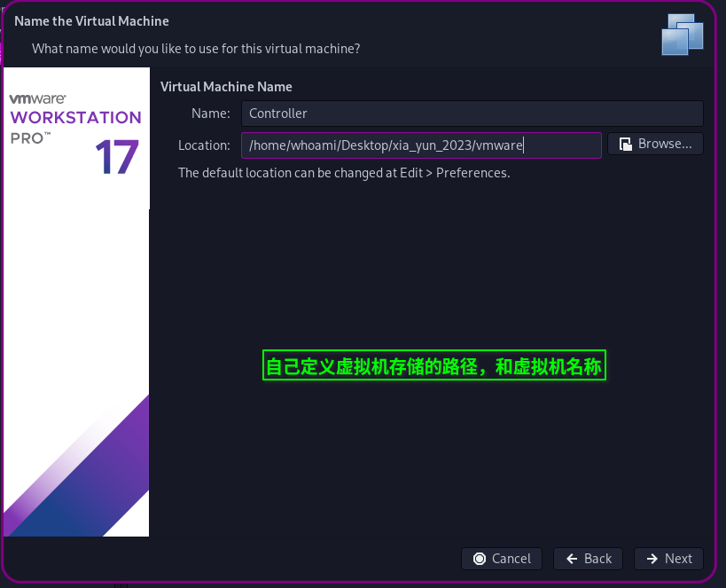Click the circle icon on Cancel button
726x588 pixels.
pos(480,559)
